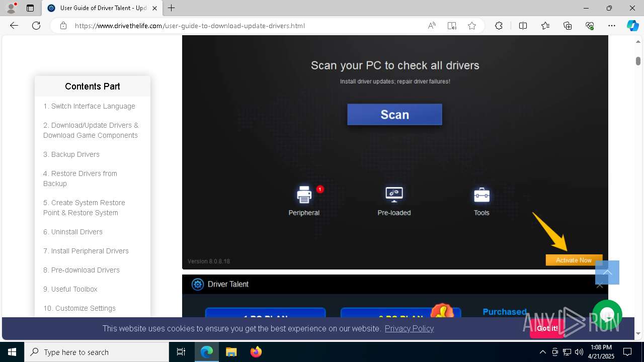
Task: Open Collections icon
Action: pos(568,26)
